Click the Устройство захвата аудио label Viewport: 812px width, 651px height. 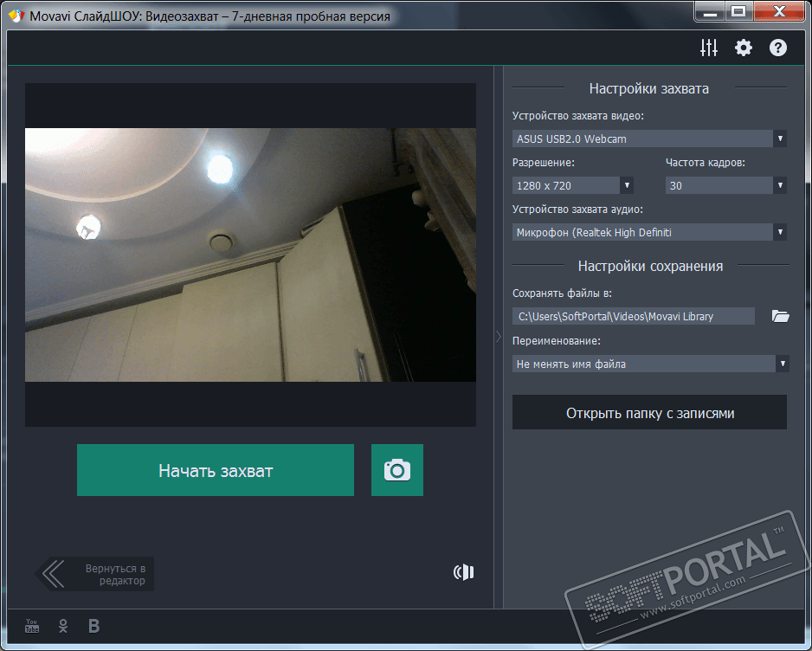coord(577,209)
